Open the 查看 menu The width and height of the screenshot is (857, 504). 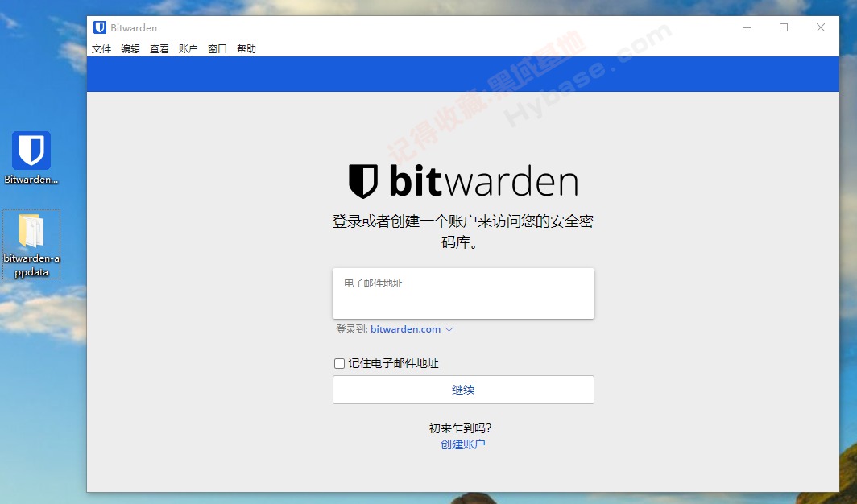point(159,48)
